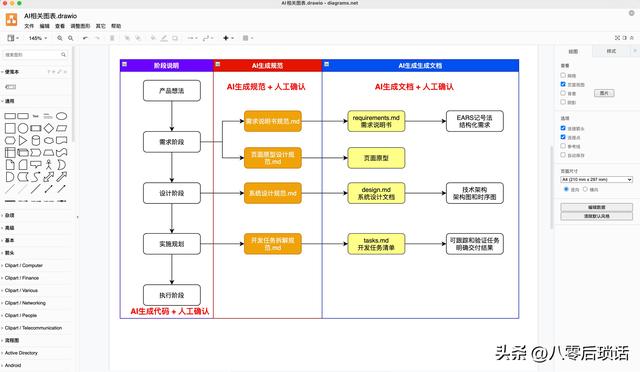Screen dimensions: 640x372
Task: Open the 编辑 menu
Action: 44,26
